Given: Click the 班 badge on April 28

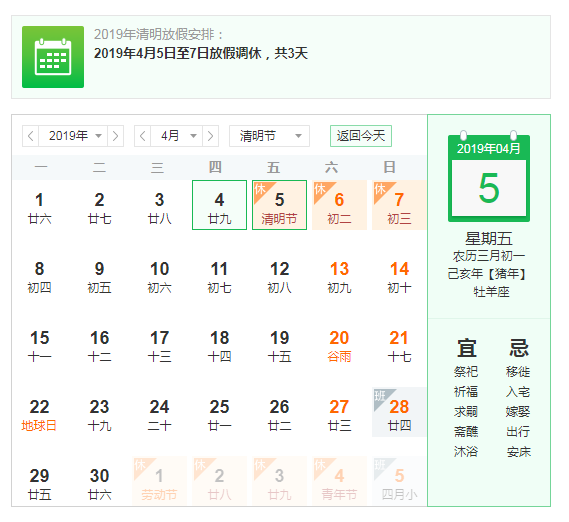Looking at the screenshot, I should tap(380, 396).
